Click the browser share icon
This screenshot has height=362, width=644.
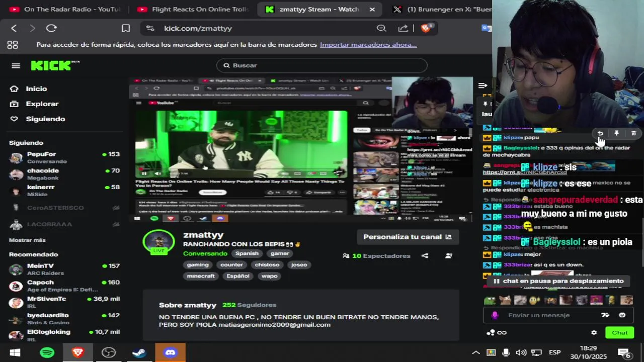point(403,28)
